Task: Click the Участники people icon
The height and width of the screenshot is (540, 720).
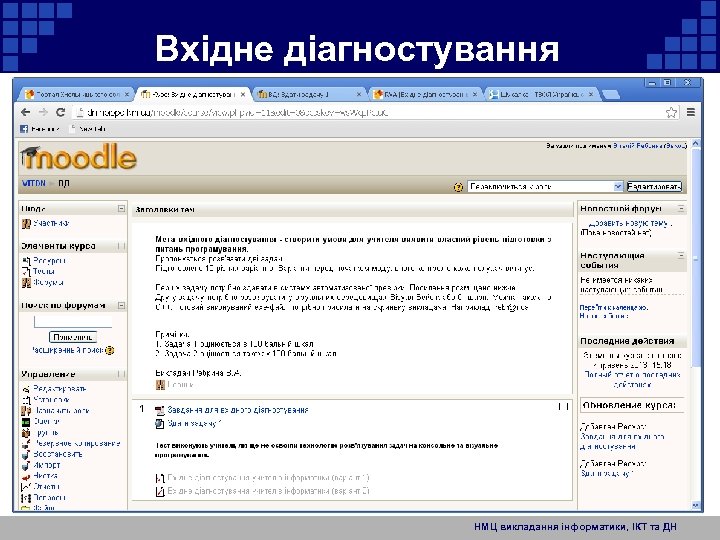Action: (26, 224)
